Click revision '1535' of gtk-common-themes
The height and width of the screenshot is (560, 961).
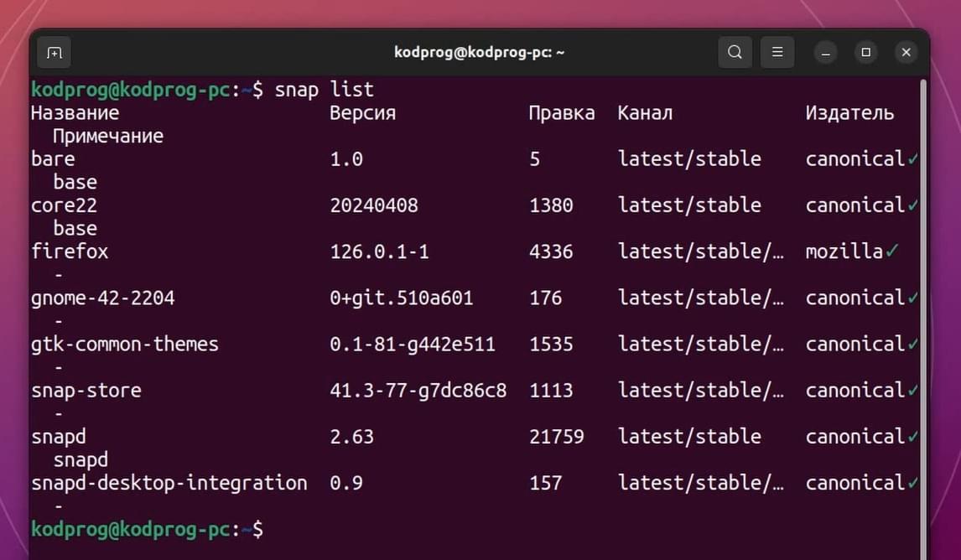coord(551,345)
